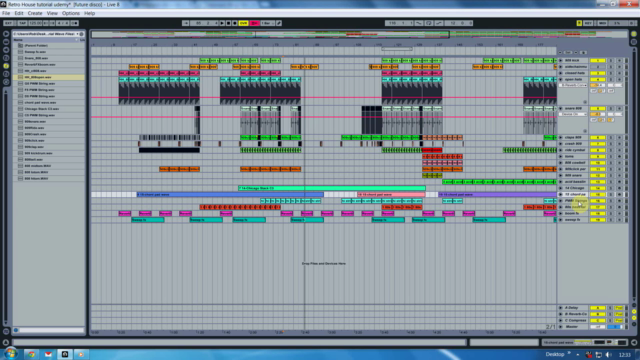Toggle the Follow playback icon

[186, 23]
